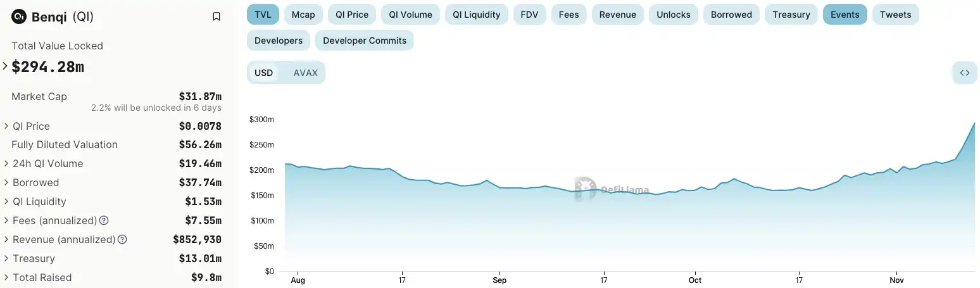Show Developer Commits on the chart
The height and width of the screenshot is (288, 980).
tap(364, 41)
